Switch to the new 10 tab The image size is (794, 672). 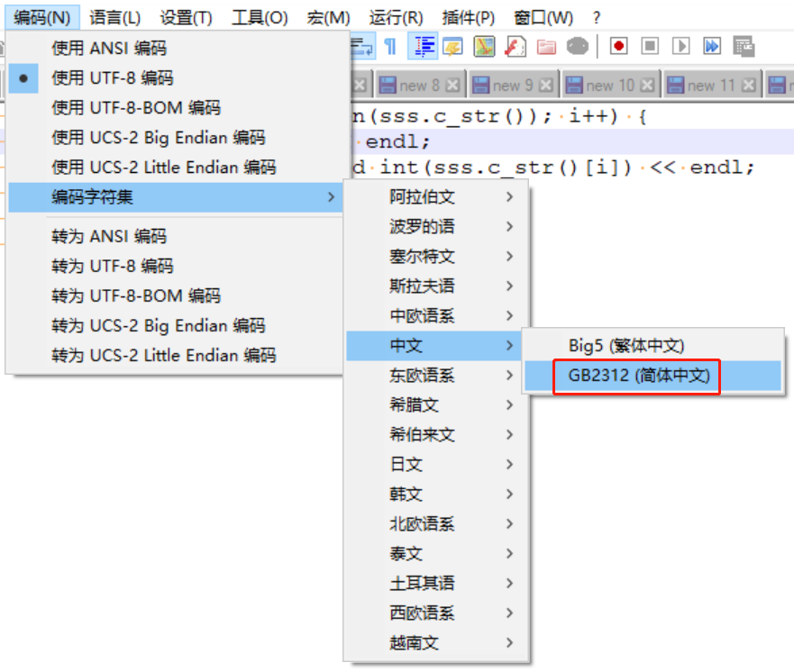[x=609, y=85]
